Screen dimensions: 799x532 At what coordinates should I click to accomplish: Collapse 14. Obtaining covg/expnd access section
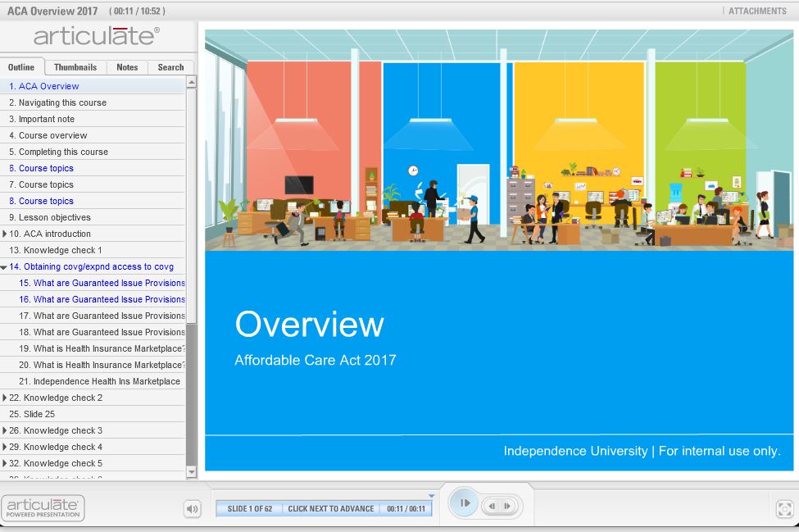point(4,267)
